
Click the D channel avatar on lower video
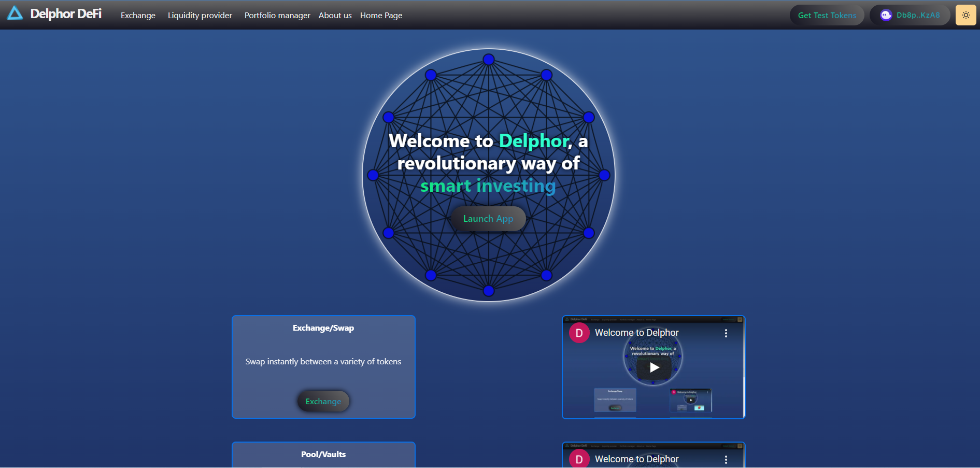(x=579, y=459)
